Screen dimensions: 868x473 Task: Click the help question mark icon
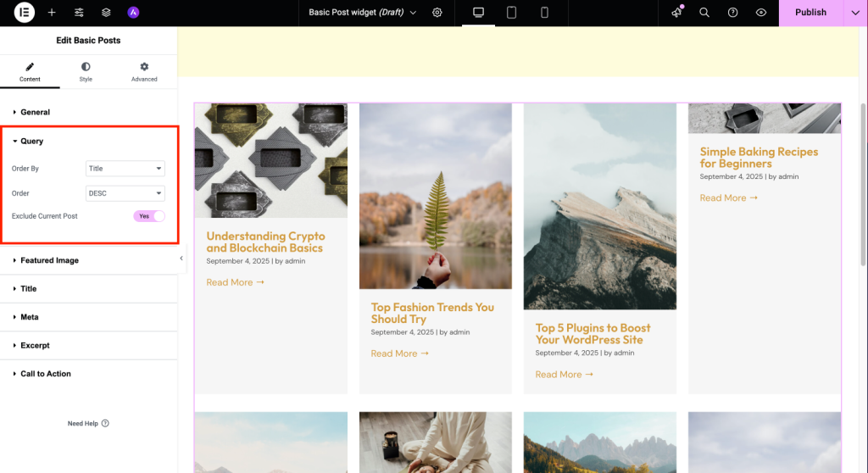click(732, 13)
